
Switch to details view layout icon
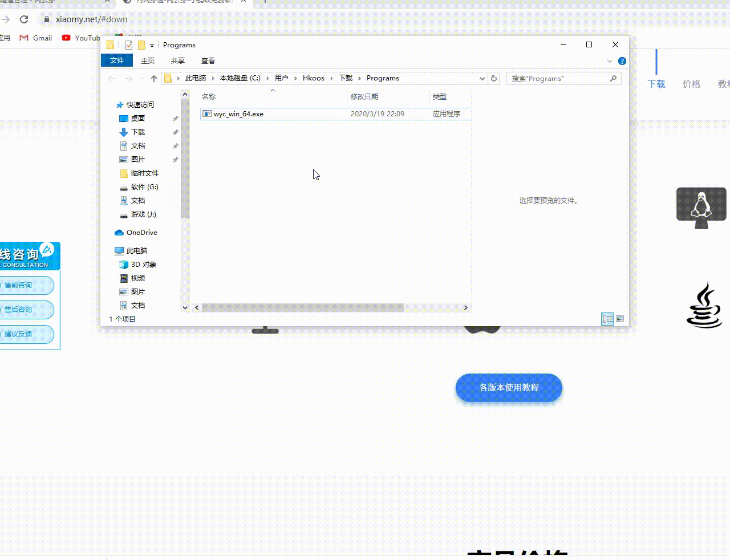point(607,319)
